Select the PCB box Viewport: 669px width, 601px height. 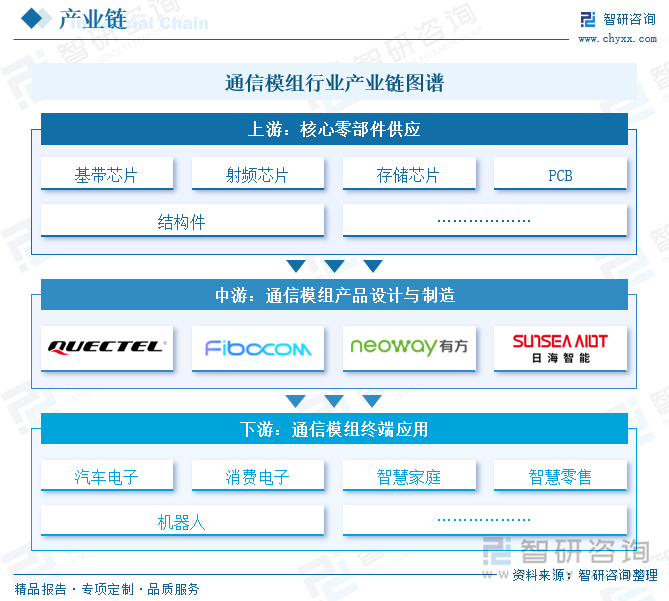[560, 173]
